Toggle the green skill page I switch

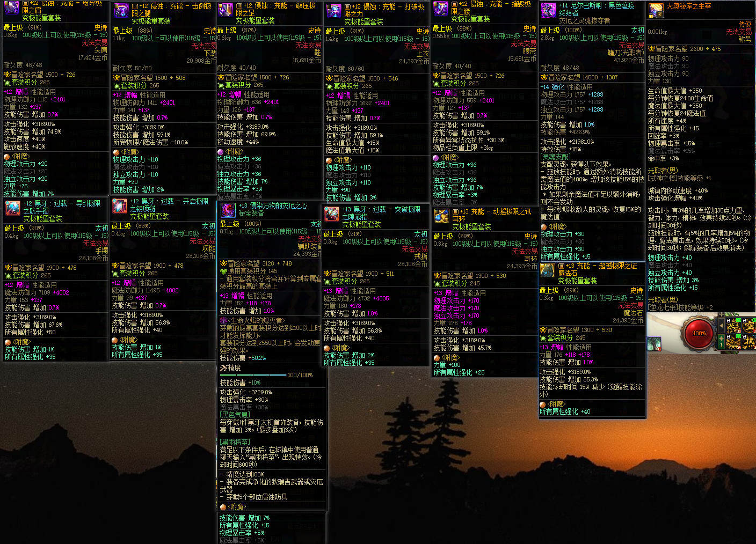tap(721, 342)
